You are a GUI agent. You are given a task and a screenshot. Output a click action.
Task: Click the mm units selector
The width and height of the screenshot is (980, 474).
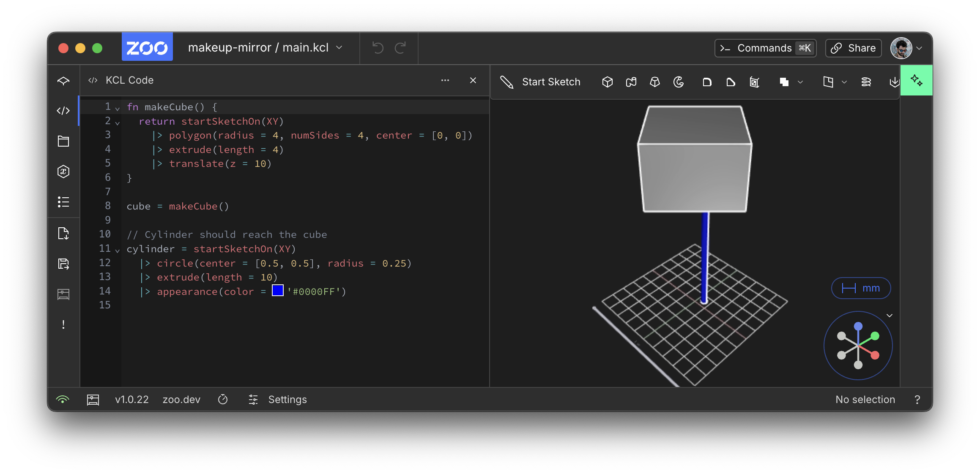pyautogui.click(x=861, y=288)
